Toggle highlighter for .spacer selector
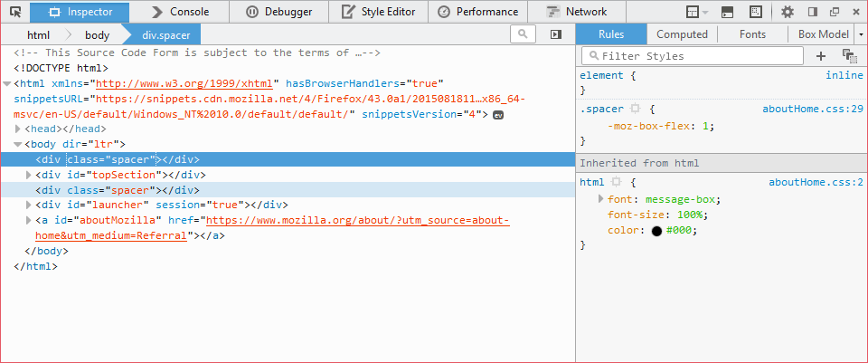Image resolution: width=868 pixels, height=363 pixels. coord(635,109)
